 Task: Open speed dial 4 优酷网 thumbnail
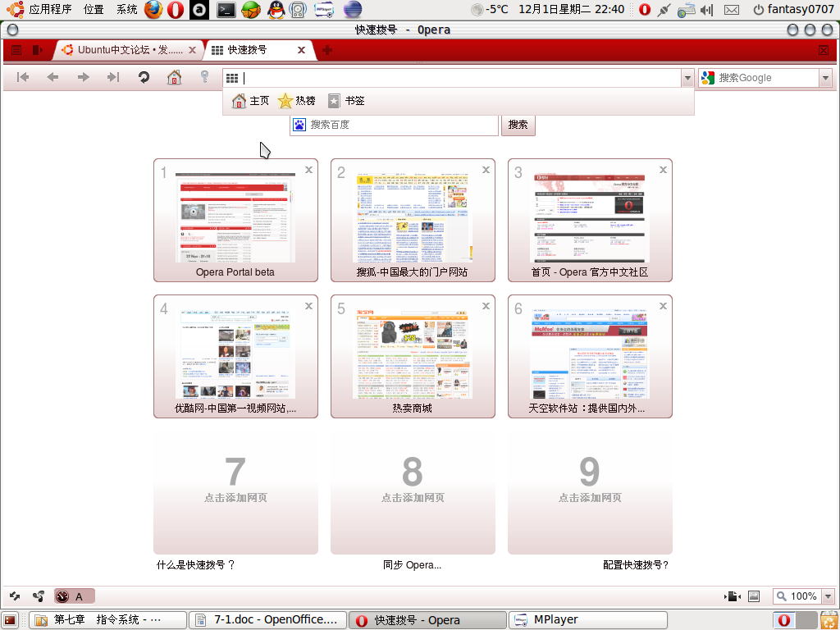[x=235, y=356]
